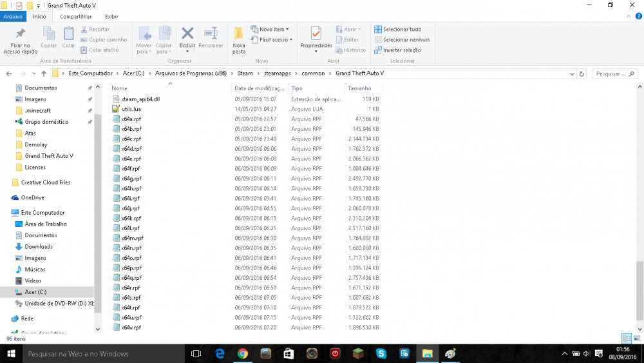Open Google Chrome from the taskbar
This screenshot has height=363, width=644.
243,353
